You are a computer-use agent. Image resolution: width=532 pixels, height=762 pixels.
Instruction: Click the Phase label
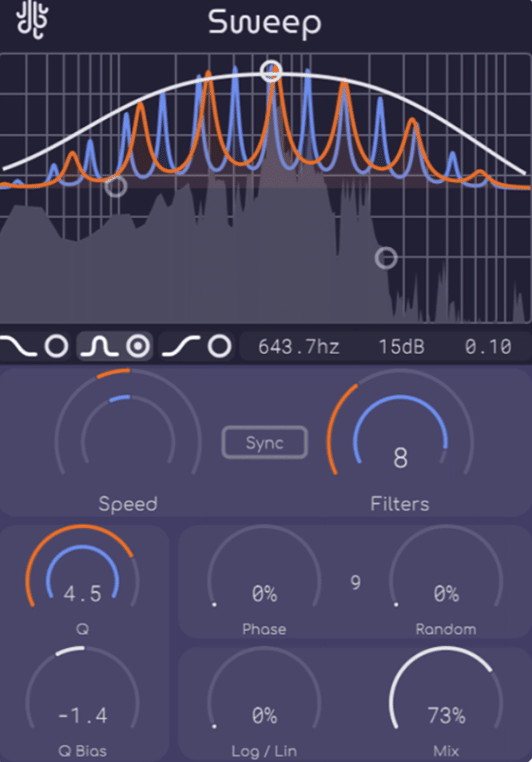(264, 629)
